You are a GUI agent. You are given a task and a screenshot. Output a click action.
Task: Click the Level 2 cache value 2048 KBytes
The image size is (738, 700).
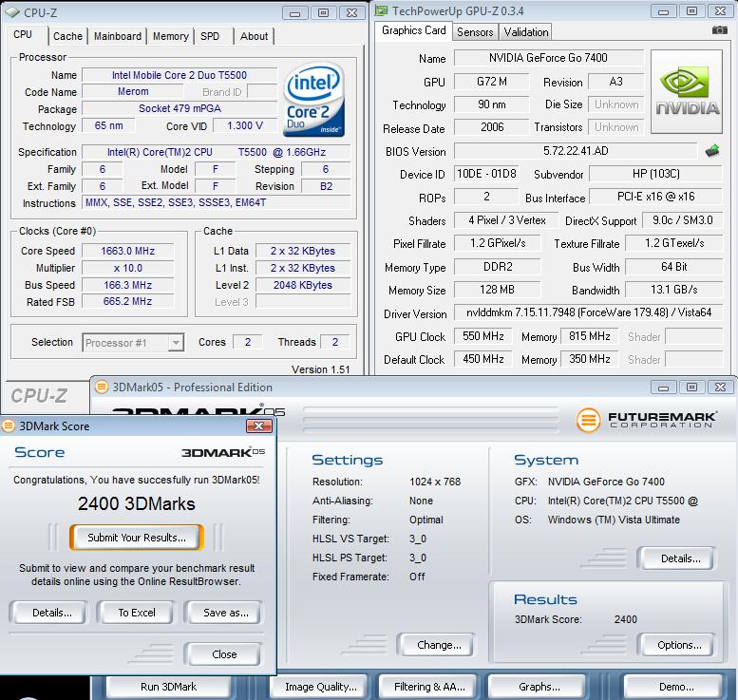point(303,285)
